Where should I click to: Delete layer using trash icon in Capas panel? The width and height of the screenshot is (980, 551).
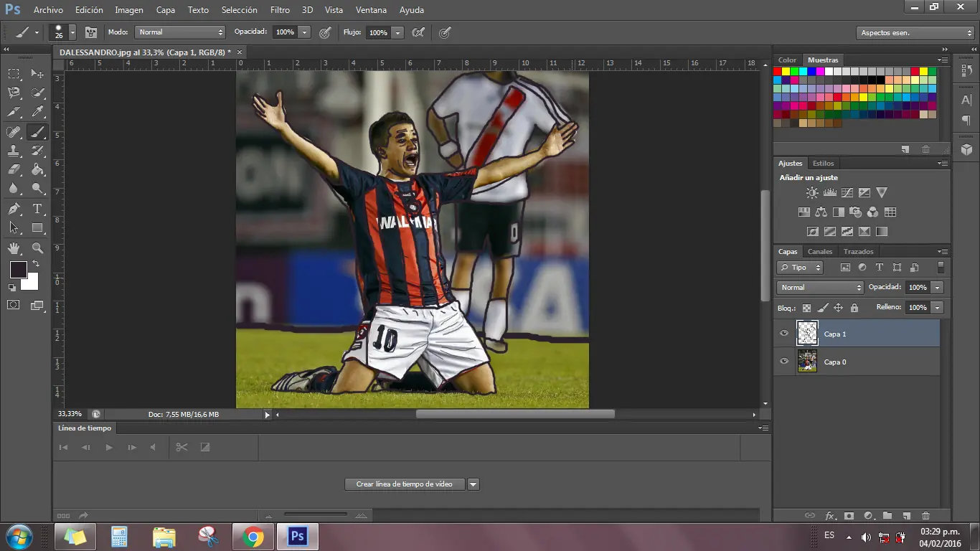pos(925,516)
